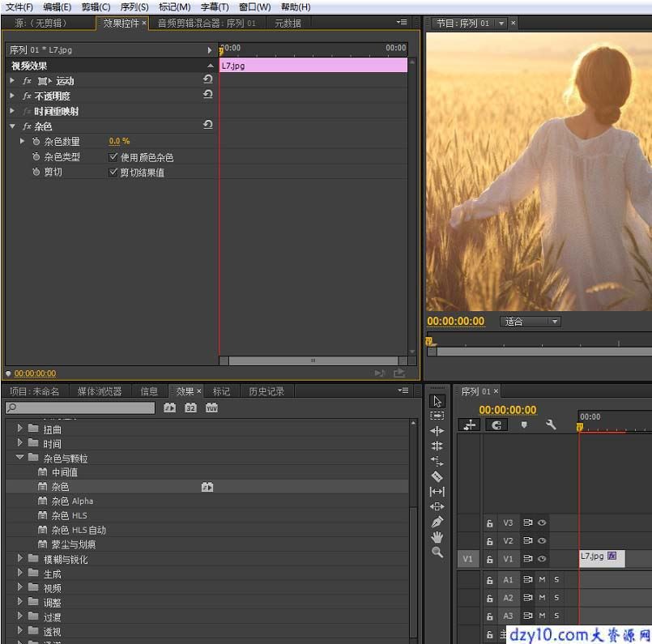652x644 pixels.
Task: Select the Slide tool
Action: tap(437, 506)
